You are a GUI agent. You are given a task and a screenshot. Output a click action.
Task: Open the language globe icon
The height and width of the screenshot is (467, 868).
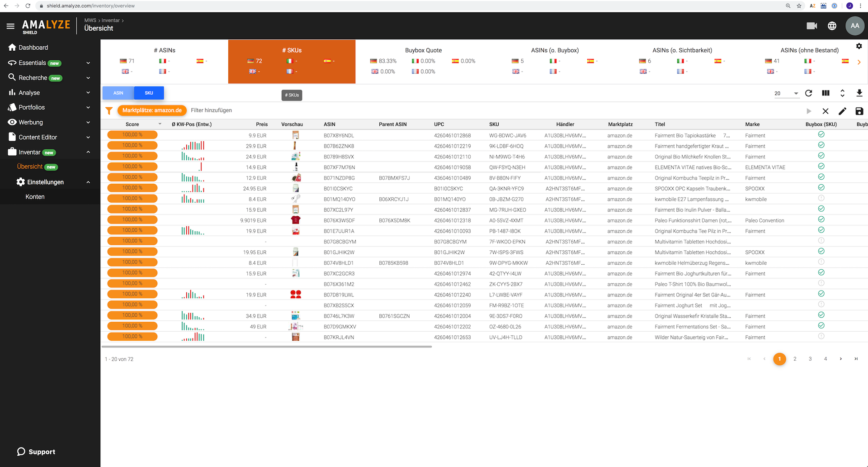[832, 26]
